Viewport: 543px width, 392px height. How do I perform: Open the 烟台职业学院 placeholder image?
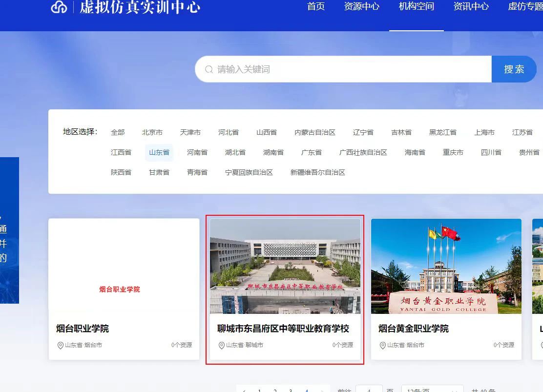(x=124, y=266)
